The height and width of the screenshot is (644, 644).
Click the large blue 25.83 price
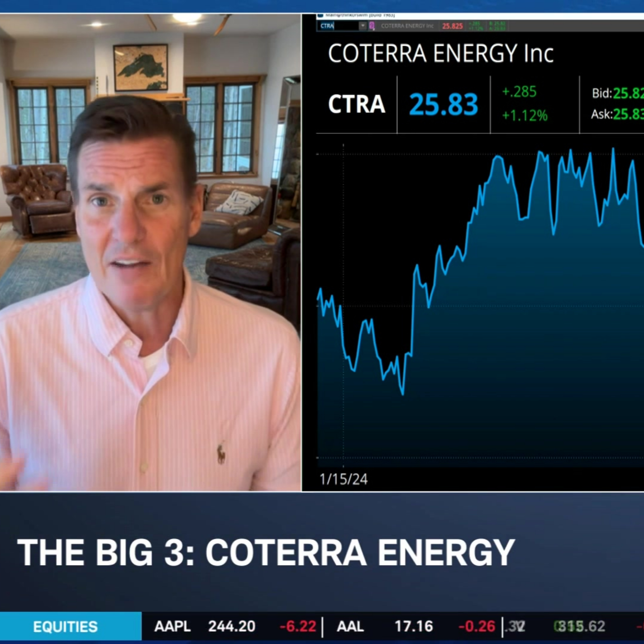point(443,105)
